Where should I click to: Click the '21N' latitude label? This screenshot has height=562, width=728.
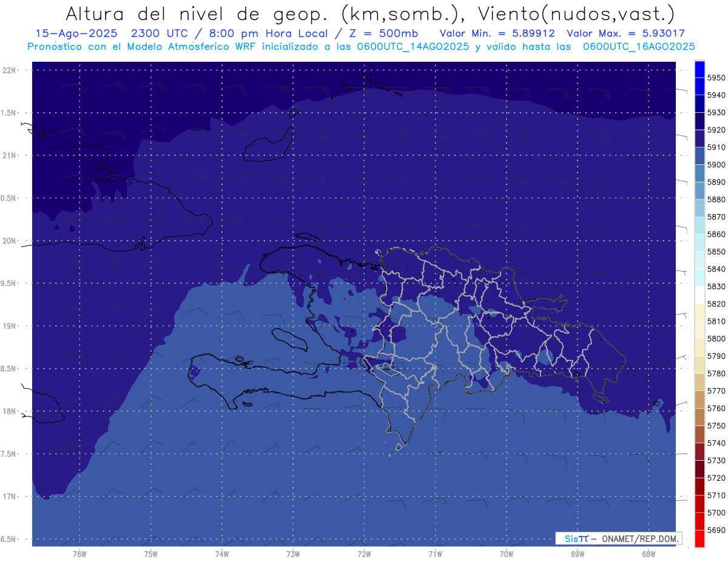pos(8,155)
